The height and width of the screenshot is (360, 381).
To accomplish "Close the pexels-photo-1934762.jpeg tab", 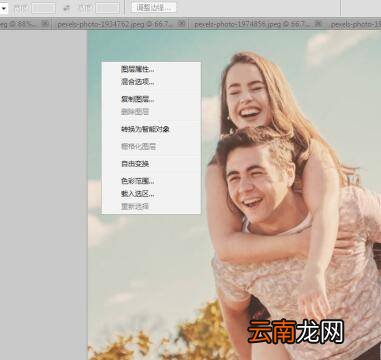I will point(181,24).
